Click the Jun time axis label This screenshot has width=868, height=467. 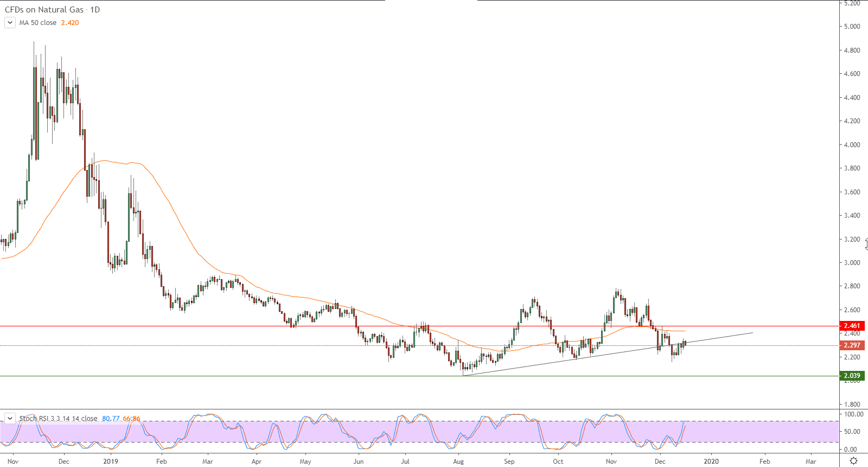pyautogui.click(x=359, y=462)
